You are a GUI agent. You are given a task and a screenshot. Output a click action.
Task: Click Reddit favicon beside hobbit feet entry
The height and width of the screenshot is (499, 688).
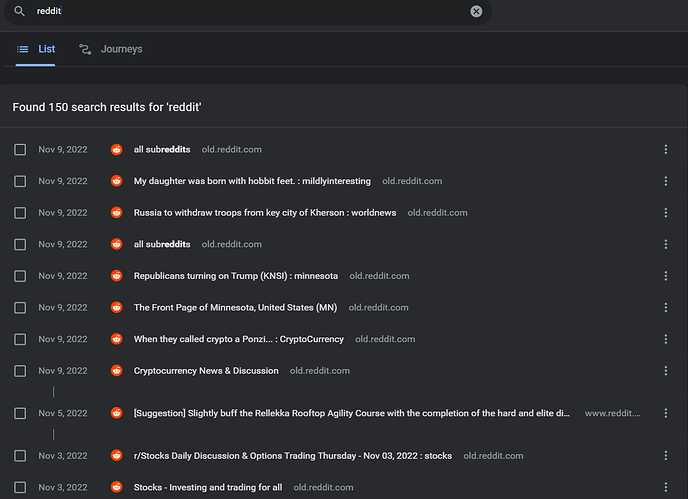click(116, 181)
